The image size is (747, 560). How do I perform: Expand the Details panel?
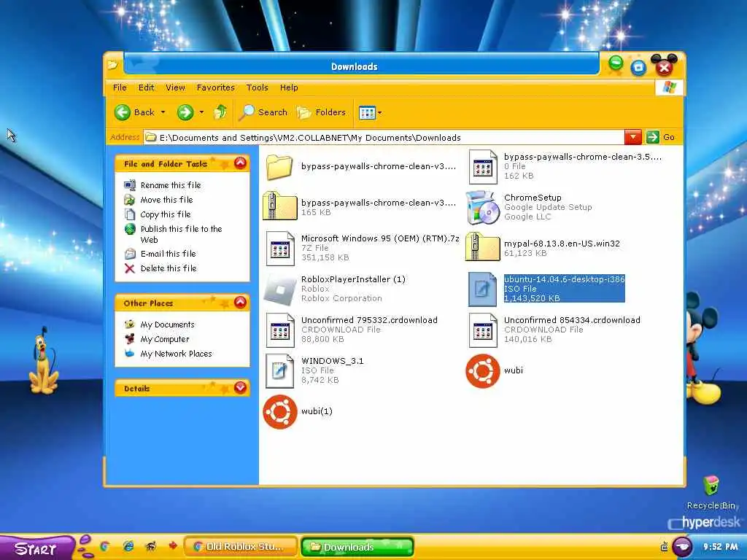[240, 388]
